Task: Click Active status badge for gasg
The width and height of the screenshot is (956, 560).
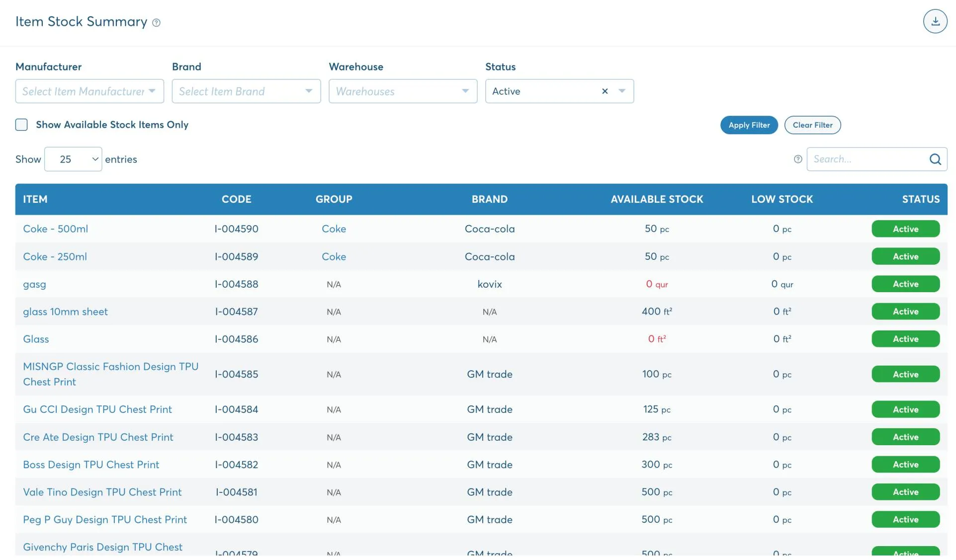Action: (x=905, y=284)
